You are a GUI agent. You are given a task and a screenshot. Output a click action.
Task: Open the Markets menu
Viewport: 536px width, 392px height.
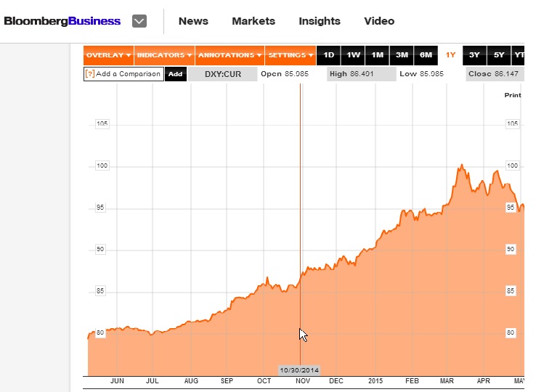253,21
